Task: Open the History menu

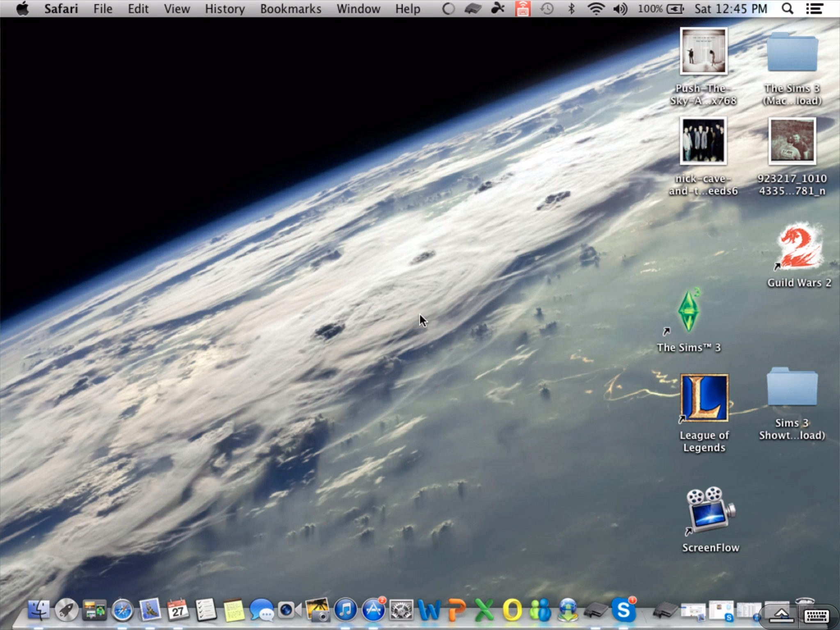Action: (x=224, y=9)
